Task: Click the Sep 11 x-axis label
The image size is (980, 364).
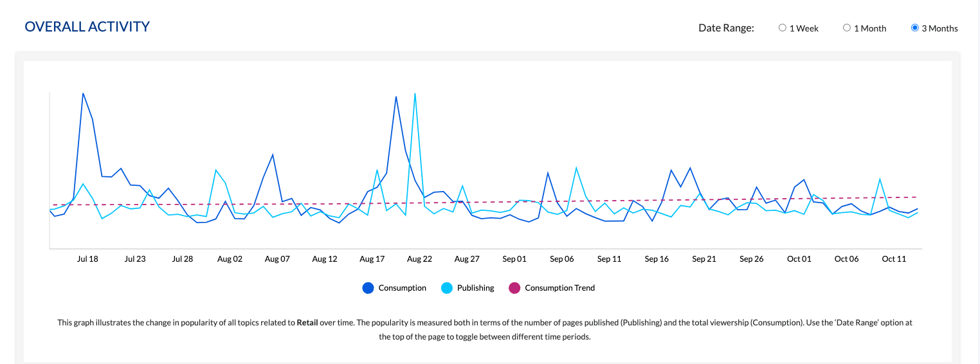Action: pos(609,259)
